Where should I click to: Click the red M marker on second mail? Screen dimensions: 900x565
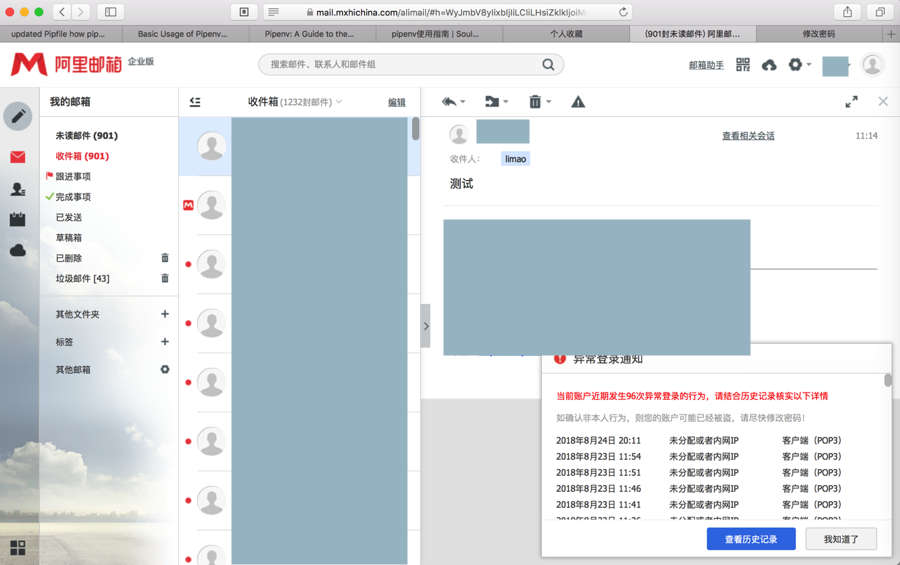(x=188, y=205)
